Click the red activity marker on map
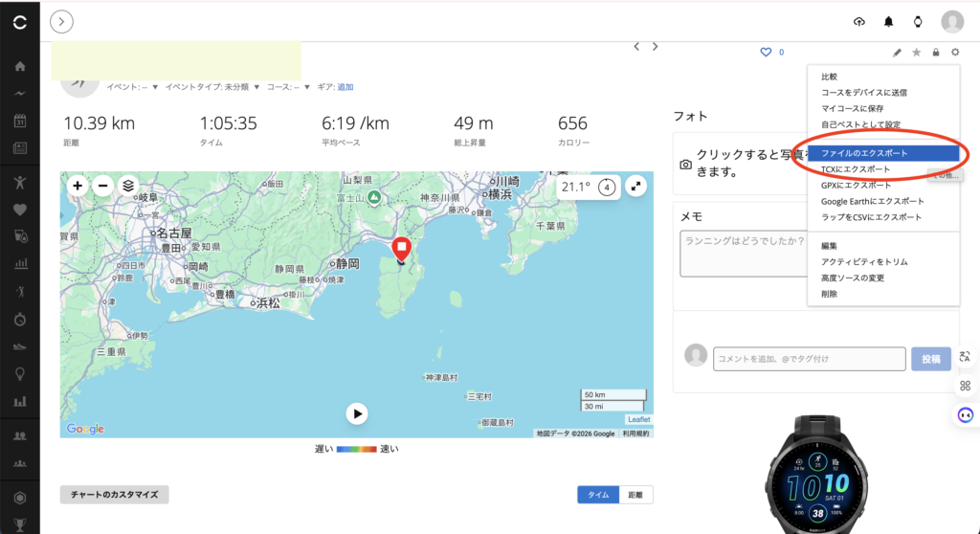 click(x=401, y=249)
